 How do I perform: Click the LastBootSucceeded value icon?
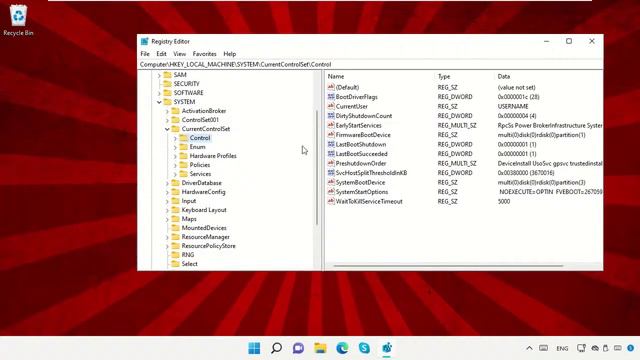click(x=331, y=154)
